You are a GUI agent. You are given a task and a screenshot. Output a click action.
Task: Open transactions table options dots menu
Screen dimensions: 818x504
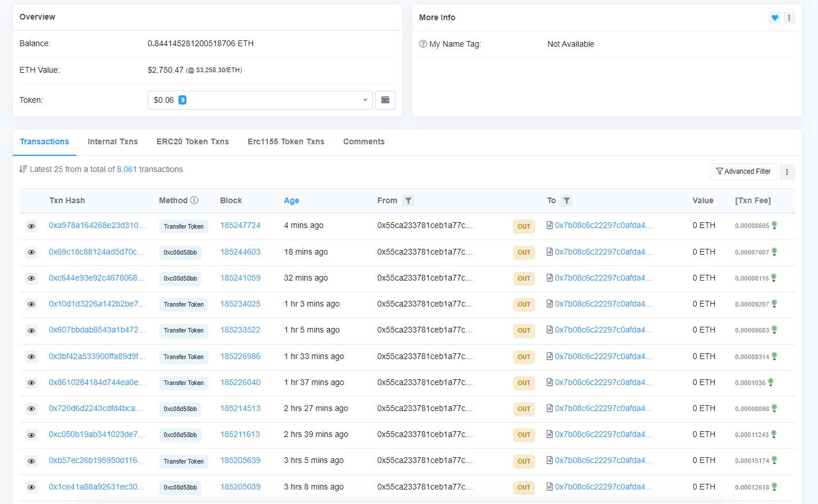(x=787, y=171)
